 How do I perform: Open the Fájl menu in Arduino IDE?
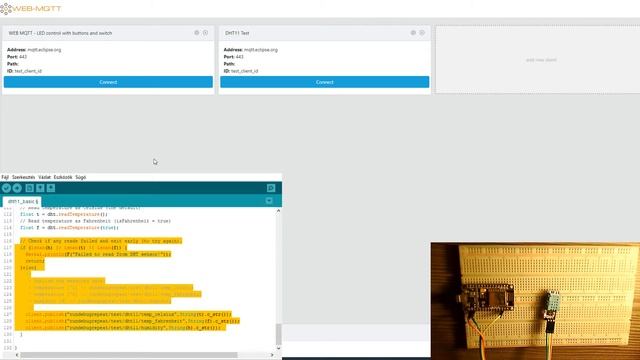[x=5, y=177]
